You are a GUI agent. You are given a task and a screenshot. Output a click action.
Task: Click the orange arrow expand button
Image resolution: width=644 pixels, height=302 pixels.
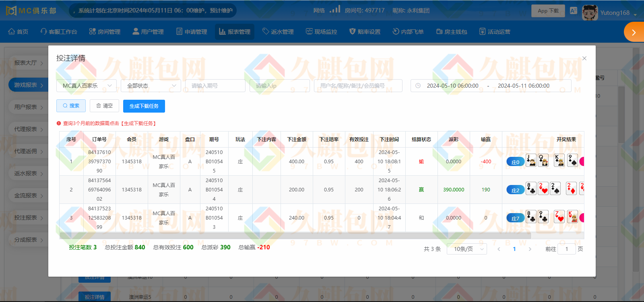pyautogui.click(x=634, y=32)
